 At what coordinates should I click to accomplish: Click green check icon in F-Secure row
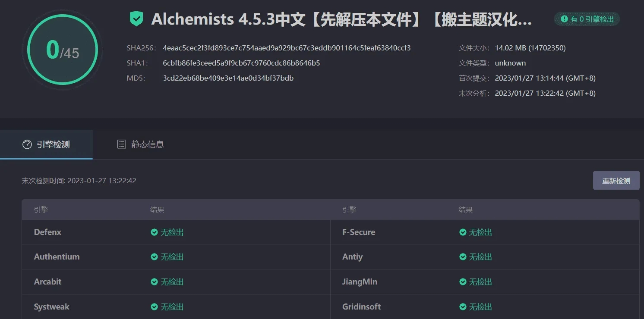pos(463,232)
